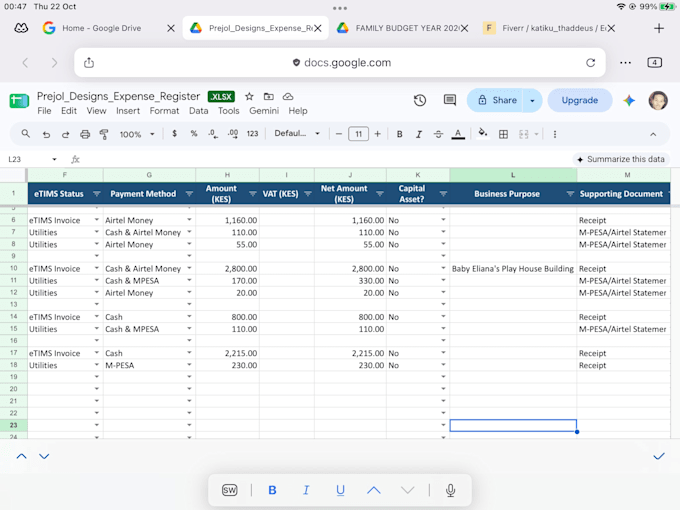Collapse the toolbar with chevron up
The width and height of the screenshot is (680, 510).
tap(653, 134)
